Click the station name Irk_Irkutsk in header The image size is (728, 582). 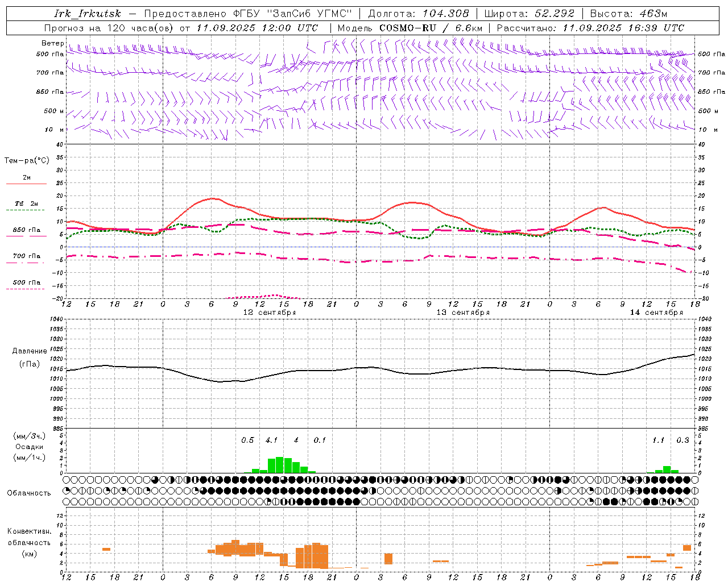pyautogui.click(x=88, y=14)
